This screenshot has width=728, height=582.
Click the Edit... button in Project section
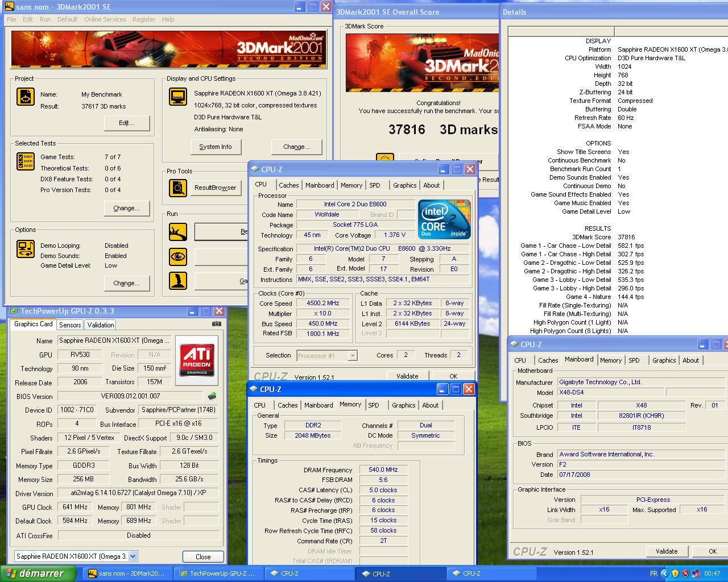[126, 123]
